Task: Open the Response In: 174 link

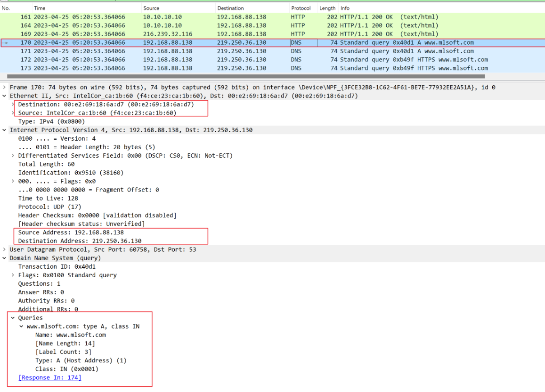Action: [50, 377]
